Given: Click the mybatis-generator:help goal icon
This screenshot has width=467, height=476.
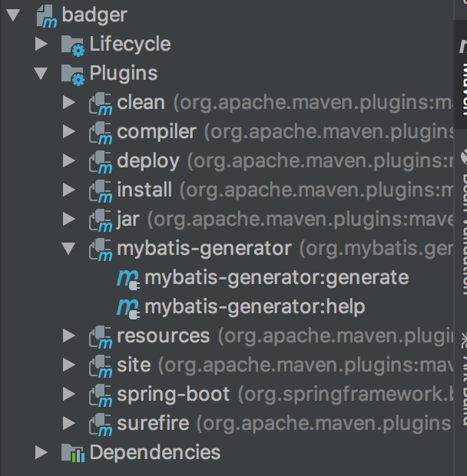Looking at the screenshot, I should (128, 308).
